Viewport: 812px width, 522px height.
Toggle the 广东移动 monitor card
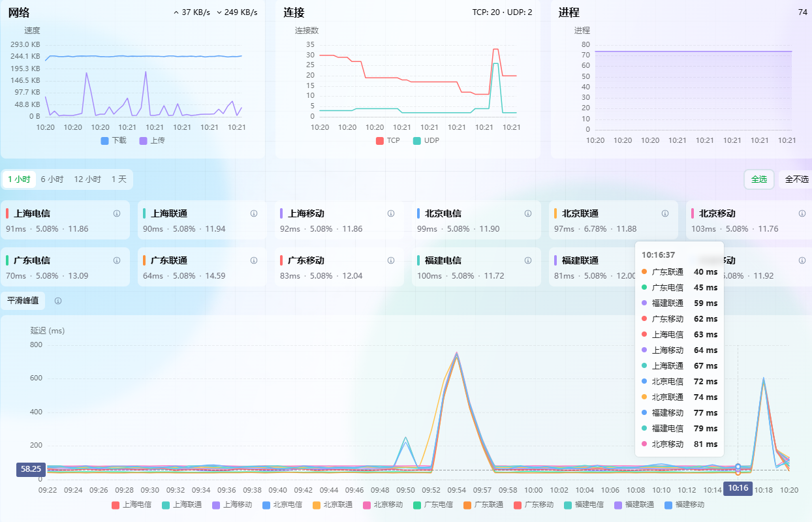coord(339,268)
